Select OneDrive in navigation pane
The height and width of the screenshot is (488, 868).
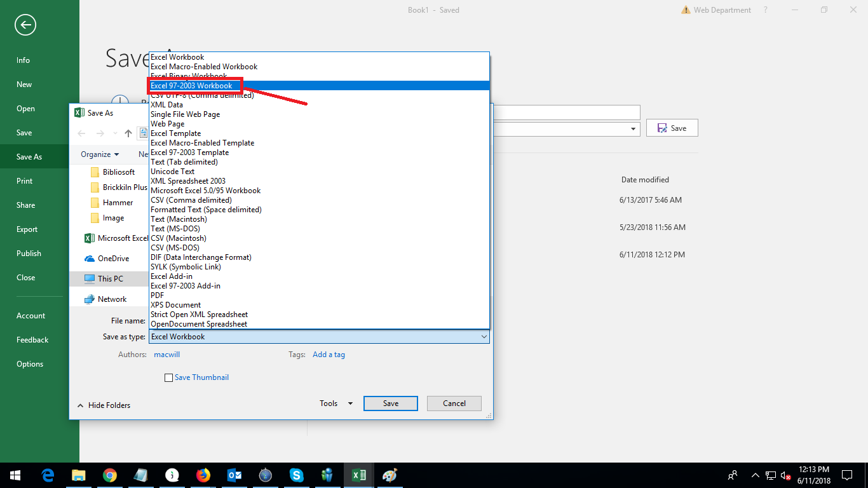tap(108, 259)
